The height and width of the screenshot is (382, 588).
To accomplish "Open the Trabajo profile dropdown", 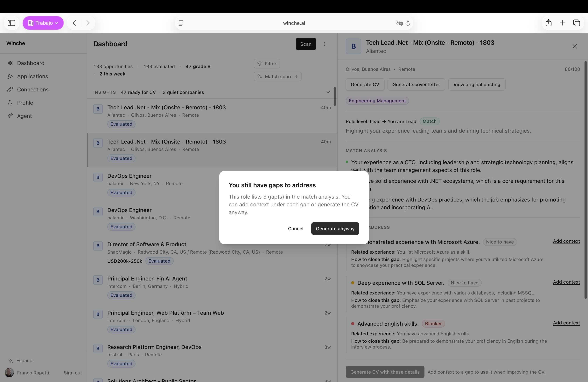I will 43,23.
